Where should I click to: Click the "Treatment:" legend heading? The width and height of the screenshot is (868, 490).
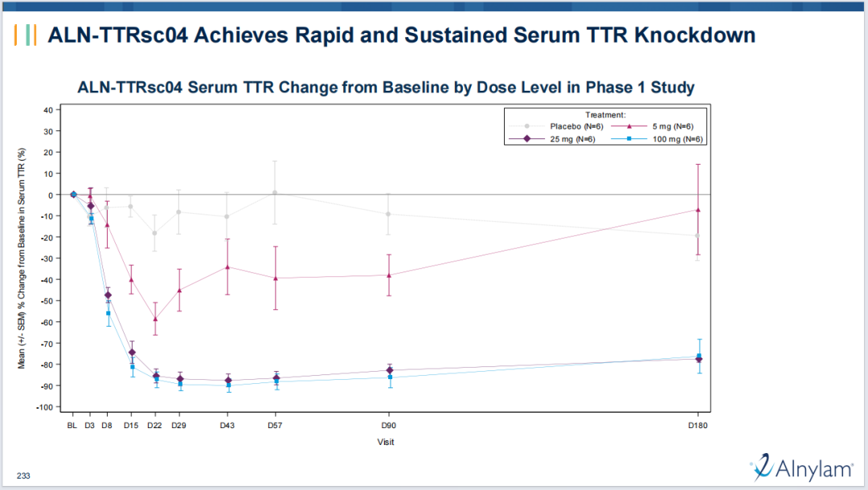pyautogui.click(x=605, y=115)
